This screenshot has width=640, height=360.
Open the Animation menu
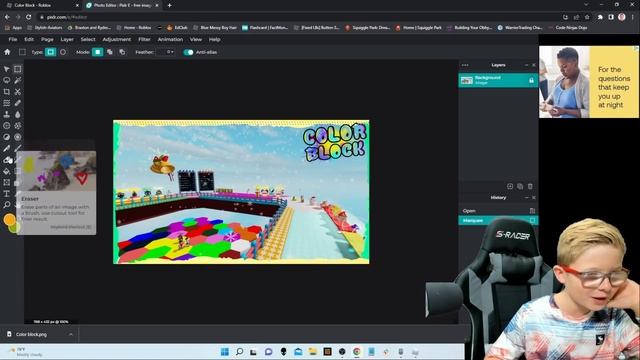point(170,40)
